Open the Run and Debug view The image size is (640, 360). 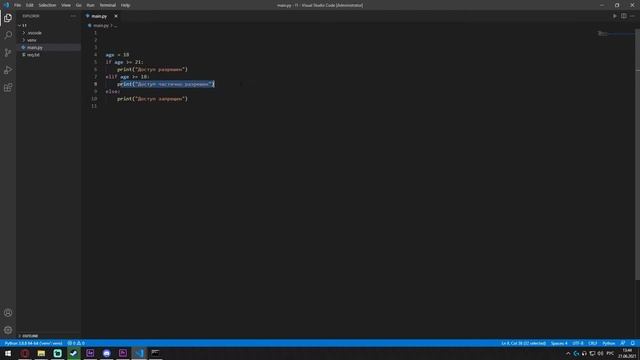point(8,70)
